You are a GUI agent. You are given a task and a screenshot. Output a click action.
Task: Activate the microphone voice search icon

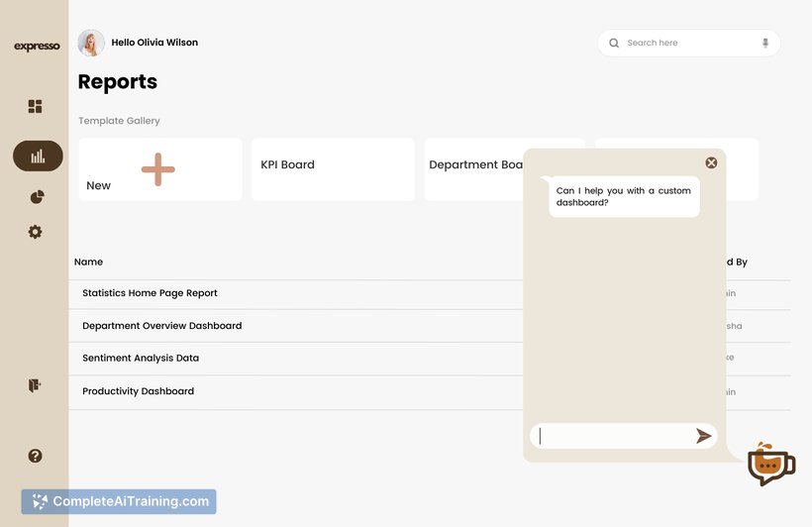pyautogui.click(x=765, y=43)
